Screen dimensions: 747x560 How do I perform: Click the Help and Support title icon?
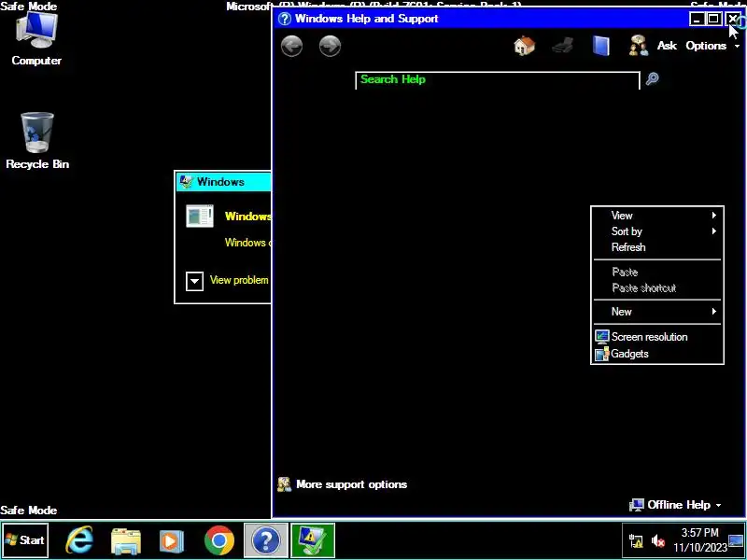coord(285,19)
